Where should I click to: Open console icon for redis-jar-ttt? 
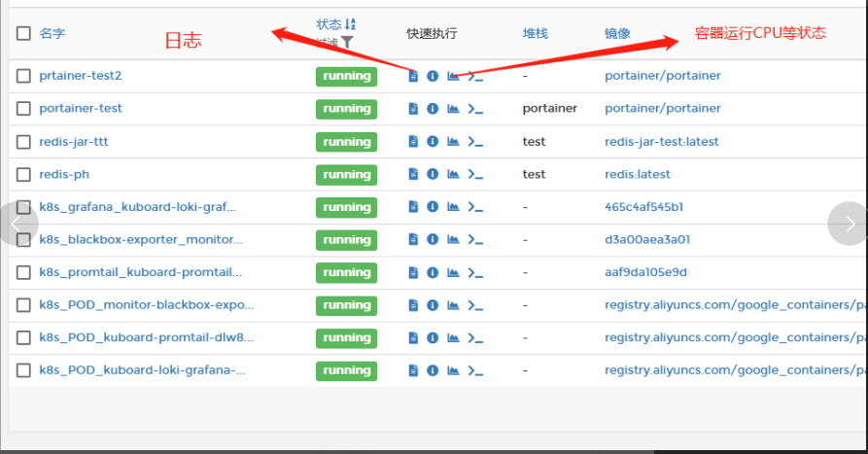[475, 141]
